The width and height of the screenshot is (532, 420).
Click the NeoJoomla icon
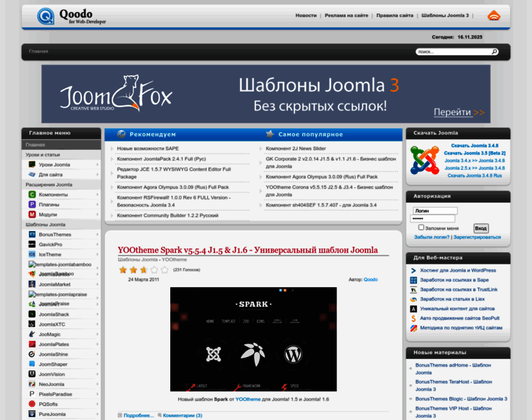(32, 384)
